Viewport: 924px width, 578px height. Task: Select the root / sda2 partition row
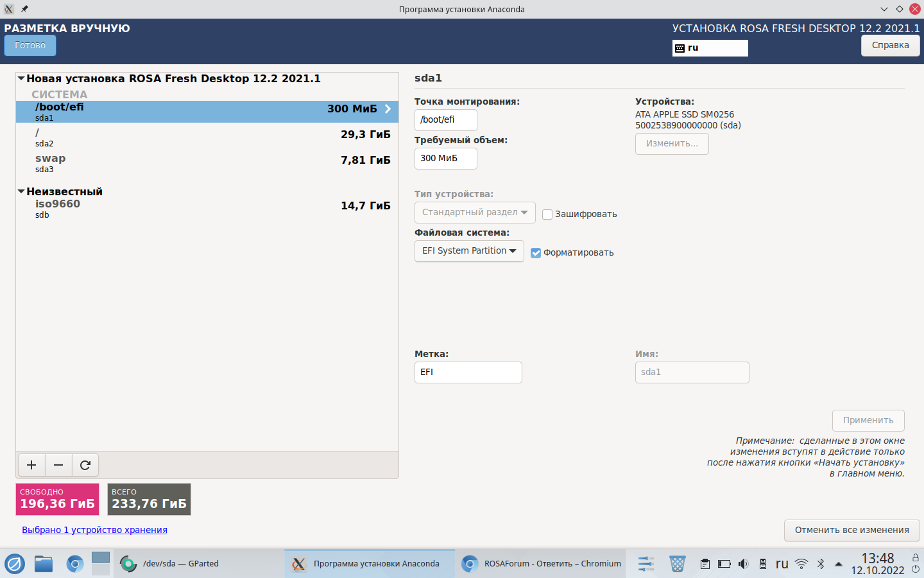tap(207, 137)
